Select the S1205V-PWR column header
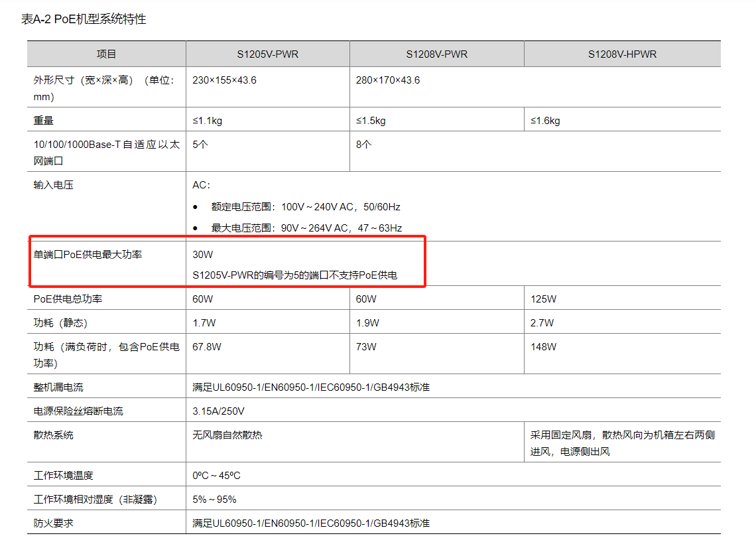The image size is (756, 550). 268,54
